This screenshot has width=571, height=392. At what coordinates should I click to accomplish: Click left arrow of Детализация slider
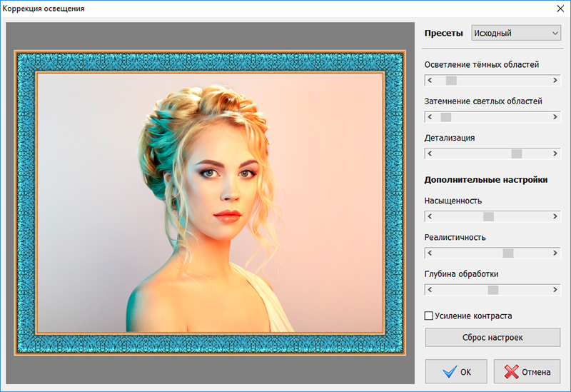pos(430,154)
